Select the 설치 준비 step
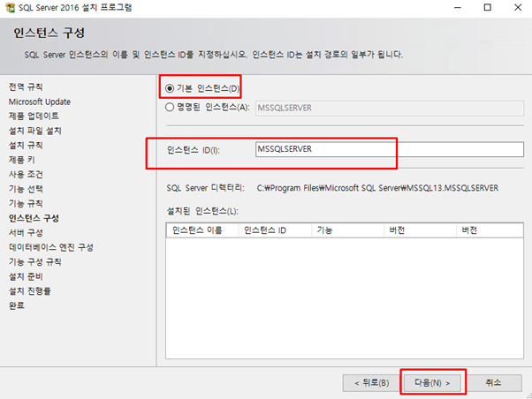This screenshot has height=399, width=532. pos(26,276)
